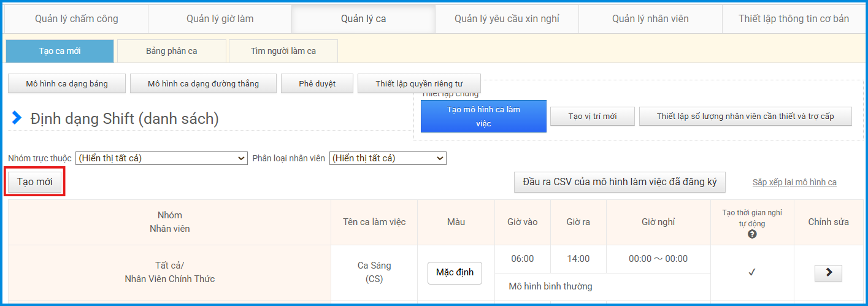
Task: Open the Nhóm trực thuộc dropdown
Action: (x=161, y=158)
